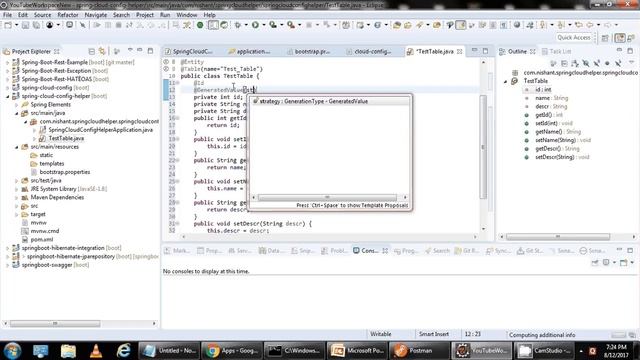The width and height of the screenshot is (640, 360).
Task: Open the Search tab in bottom panel
Action: tap(437, 251)
